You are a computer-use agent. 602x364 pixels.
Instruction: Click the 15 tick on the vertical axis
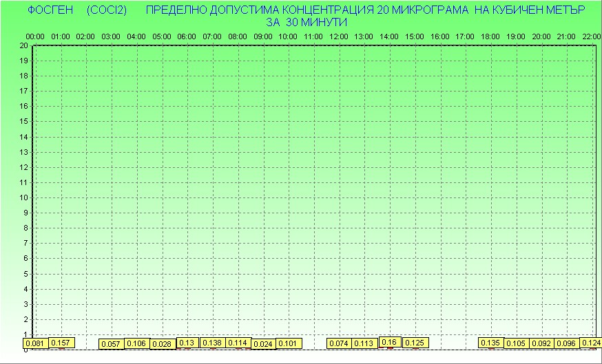point(24,122)
